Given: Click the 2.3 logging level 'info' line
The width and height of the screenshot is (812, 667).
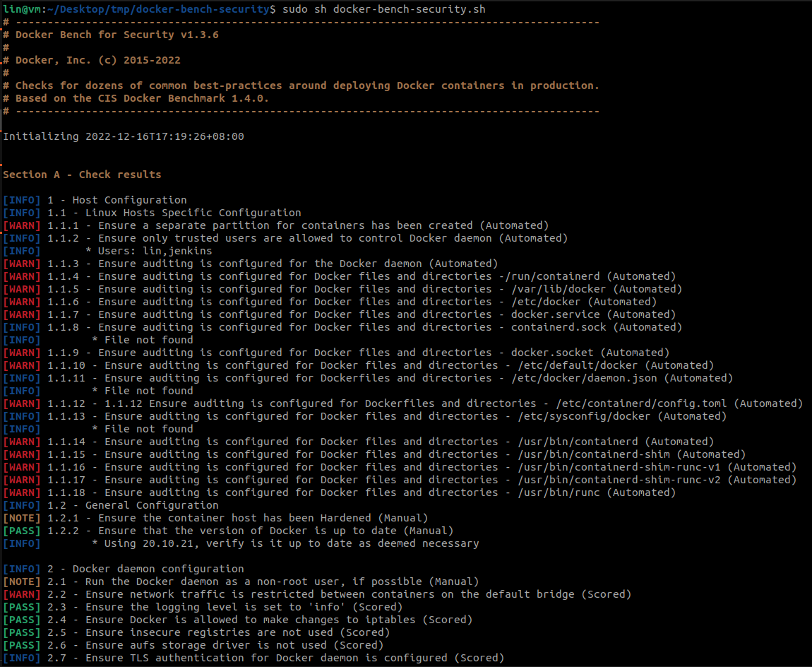Looking at the screenshot, I should [203, 607].
